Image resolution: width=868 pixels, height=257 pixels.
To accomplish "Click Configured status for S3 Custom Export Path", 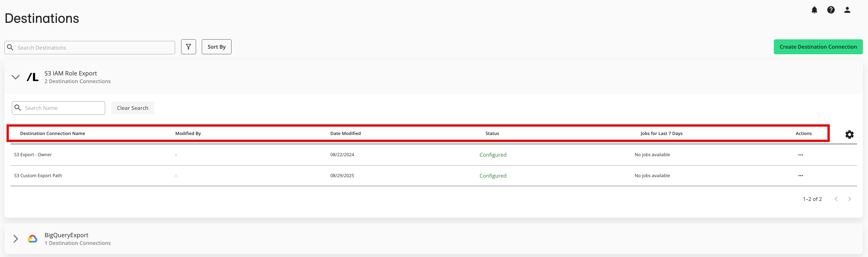I will 493,176.
